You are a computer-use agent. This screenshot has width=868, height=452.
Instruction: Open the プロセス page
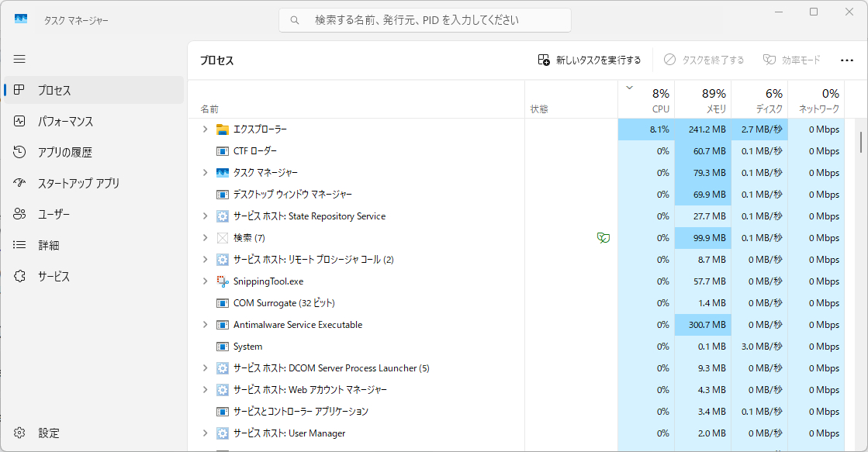click(x=94, y=90)
